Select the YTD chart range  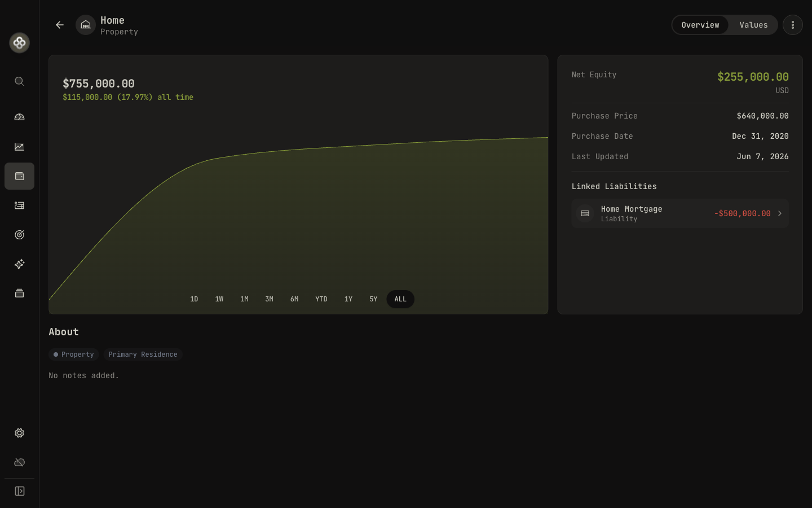coord(321,299)
